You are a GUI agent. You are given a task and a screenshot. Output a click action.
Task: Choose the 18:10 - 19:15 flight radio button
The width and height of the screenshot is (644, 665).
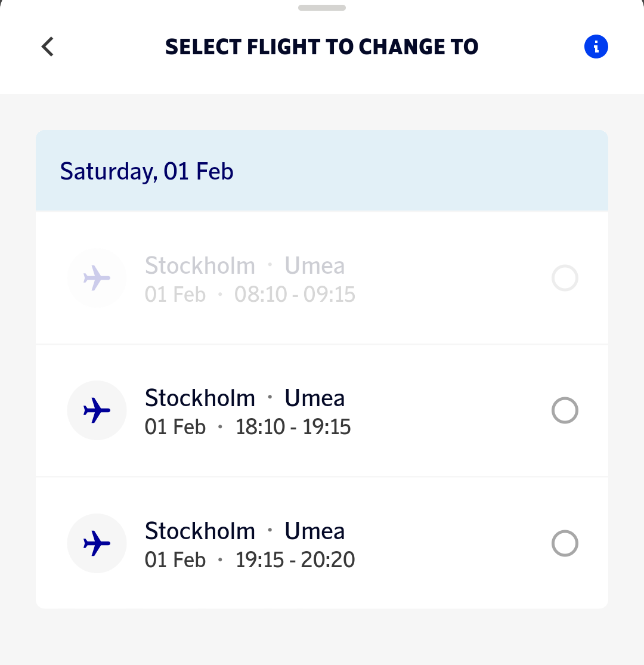565,410
